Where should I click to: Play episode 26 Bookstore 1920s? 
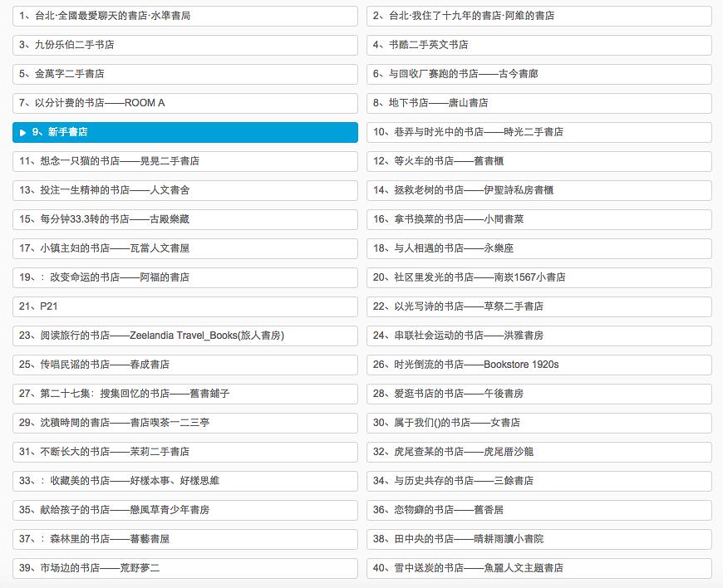[539, 365]
